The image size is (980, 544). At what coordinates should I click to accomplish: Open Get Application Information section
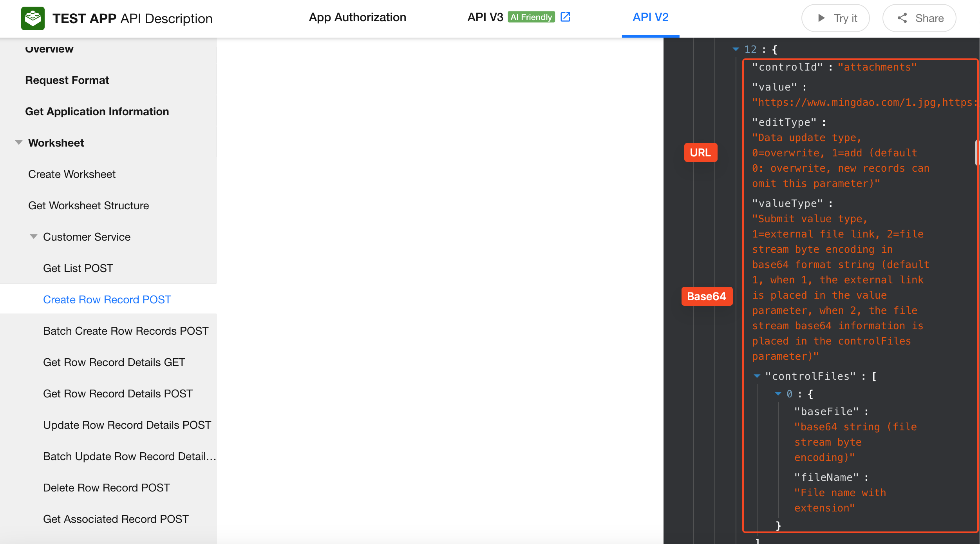(97, 111)
